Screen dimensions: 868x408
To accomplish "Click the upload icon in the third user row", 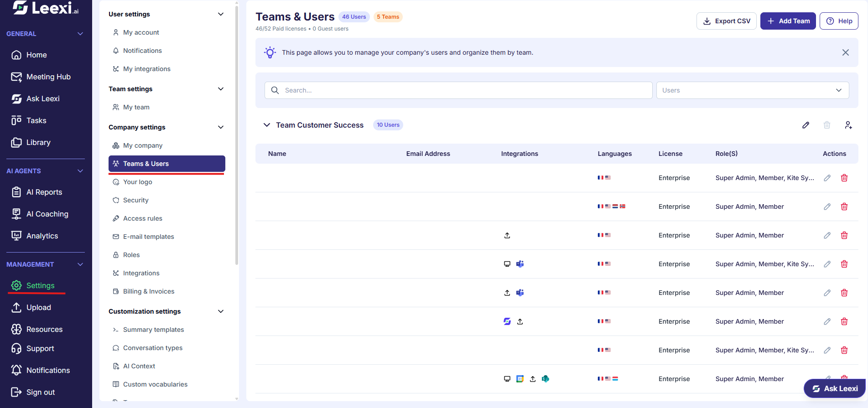I will click(x=507, y=235).
